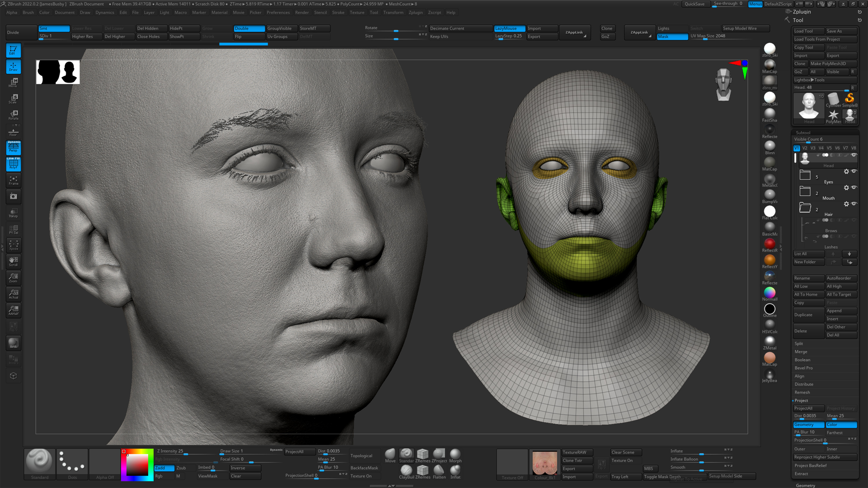Open the ZAppLink dropdown menu
Viewport: 868px width, 488px height.
[575, 32]
